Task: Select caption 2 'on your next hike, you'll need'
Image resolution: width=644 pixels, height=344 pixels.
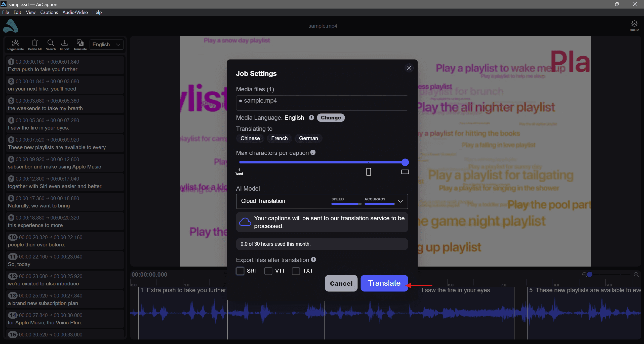Action: (x=65, y=85)
